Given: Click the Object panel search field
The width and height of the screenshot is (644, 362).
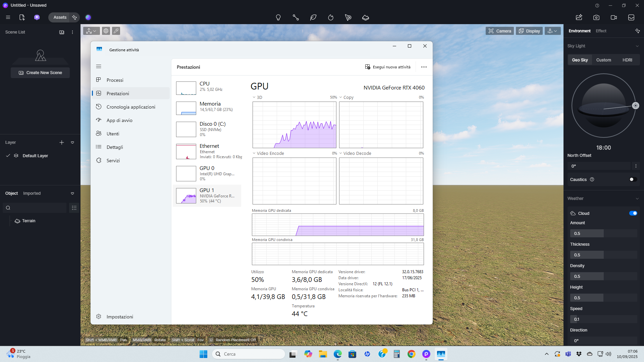Looking at the screenshot, I should pyautogui.click(x=35, y=208).
